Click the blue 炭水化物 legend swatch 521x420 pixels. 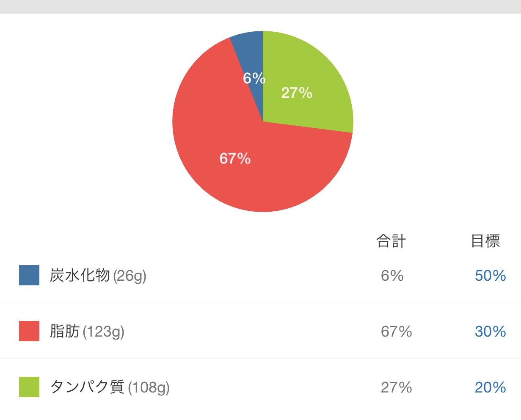tap(29, 275)
